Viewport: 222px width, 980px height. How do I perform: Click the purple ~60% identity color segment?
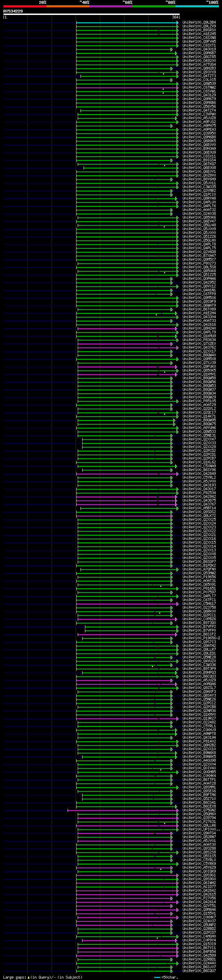pos(111,6)
